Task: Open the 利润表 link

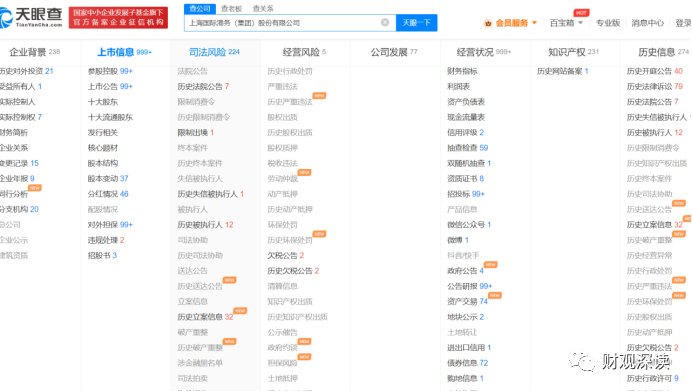Action: [459, 87]
